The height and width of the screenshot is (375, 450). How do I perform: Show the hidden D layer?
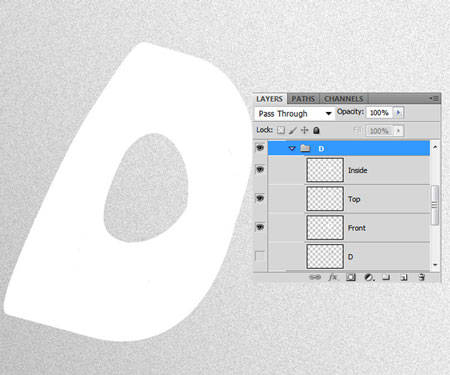point(260,256)
